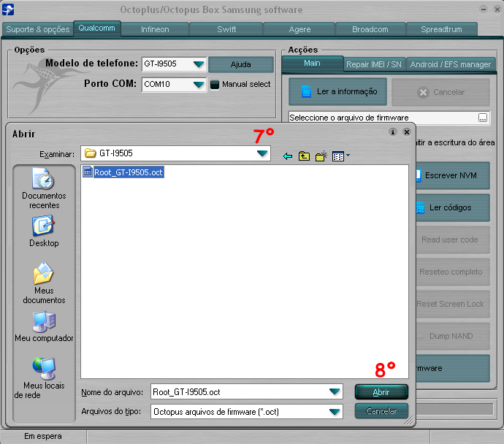Expand the Nome do arquivo dropdown

click(335, 391)
